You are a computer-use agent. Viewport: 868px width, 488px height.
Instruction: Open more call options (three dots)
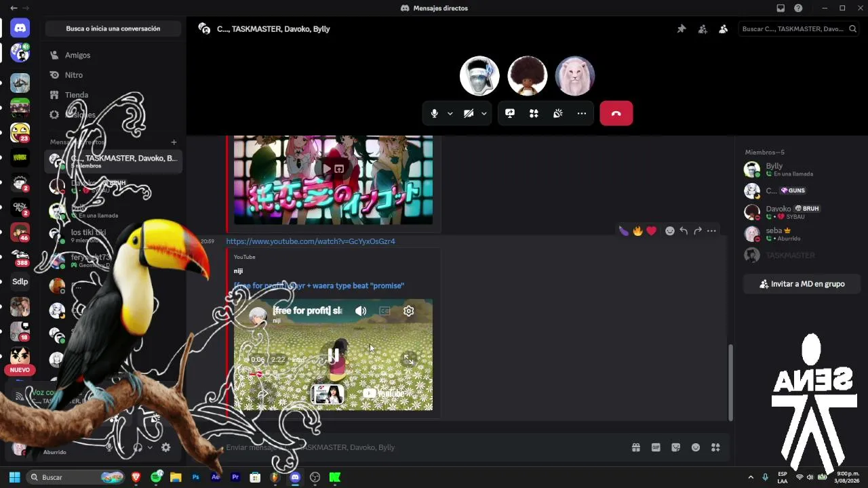[x=582, y=114]
